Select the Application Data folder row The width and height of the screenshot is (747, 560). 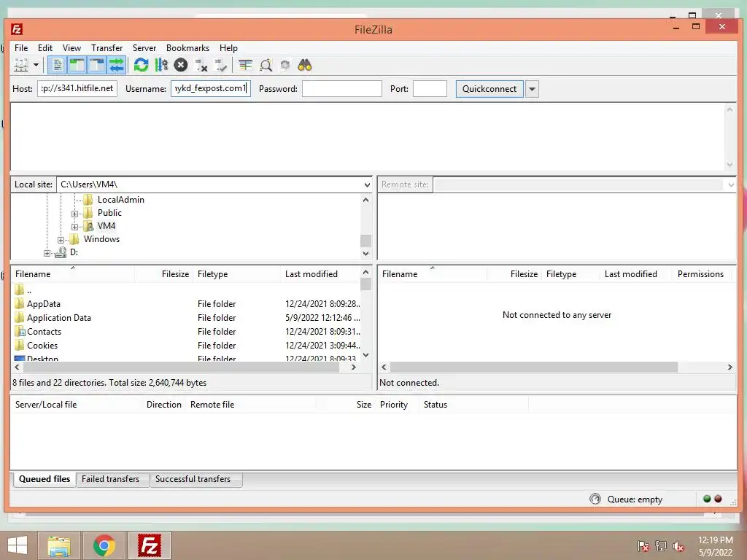coord(187,318)
